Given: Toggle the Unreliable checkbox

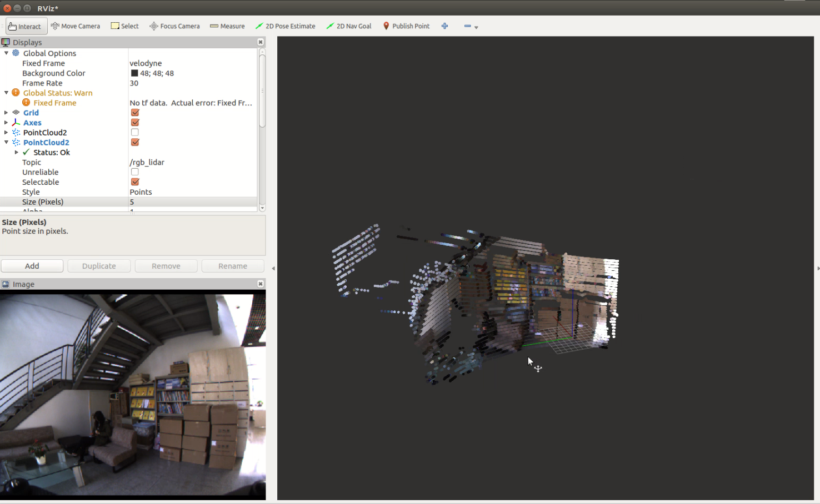Looking at the screenshot, I should [x=135, y=172].
